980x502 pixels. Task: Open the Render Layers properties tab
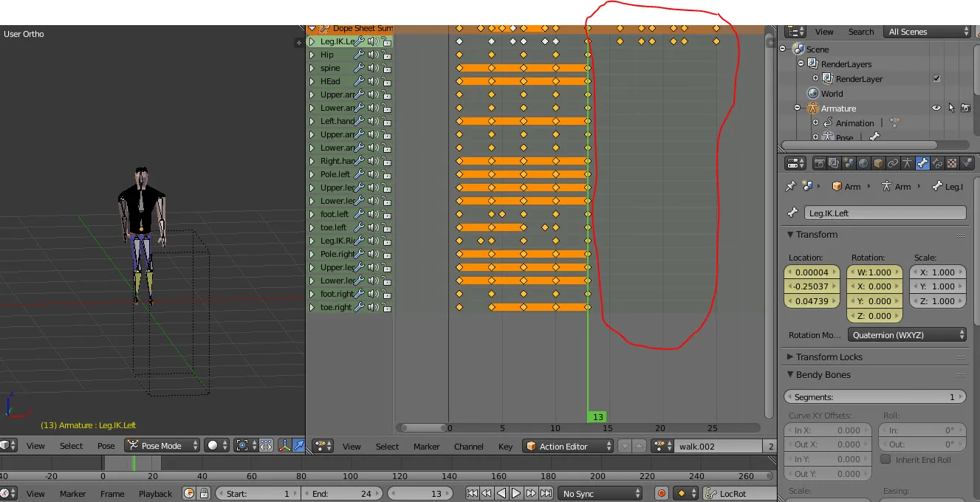pyautogui.click(x=834, y=163)
